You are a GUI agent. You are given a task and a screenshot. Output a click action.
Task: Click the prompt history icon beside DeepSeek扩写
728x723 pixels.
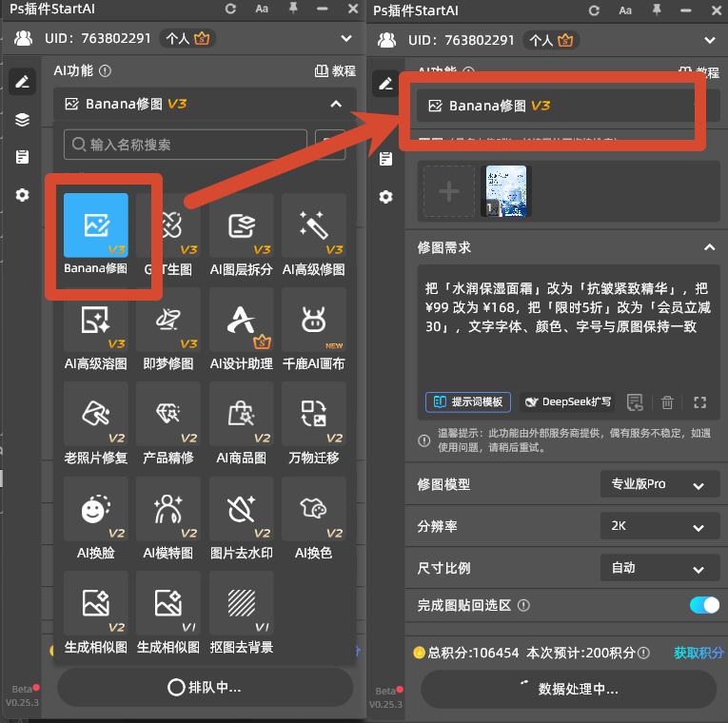coord(635,401)
